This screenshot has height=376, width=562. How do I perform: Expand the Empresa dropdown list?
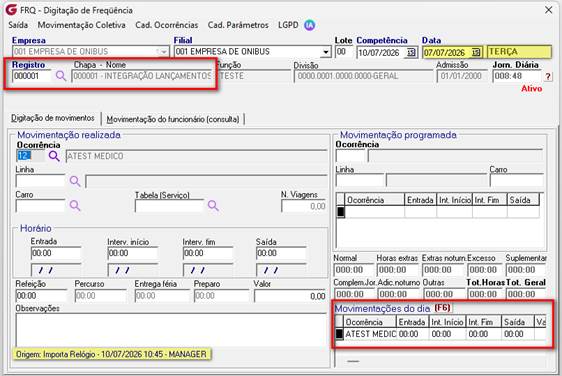coord(163,52)
